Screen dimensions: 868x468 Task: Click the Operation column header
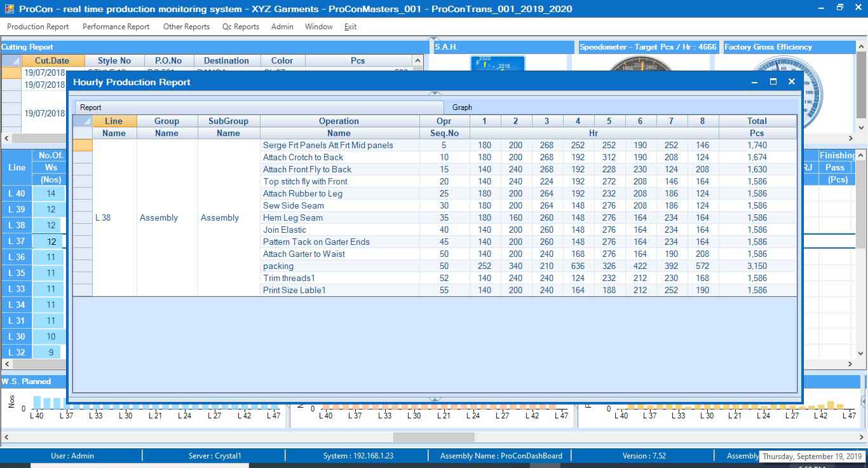click(339, 121)
